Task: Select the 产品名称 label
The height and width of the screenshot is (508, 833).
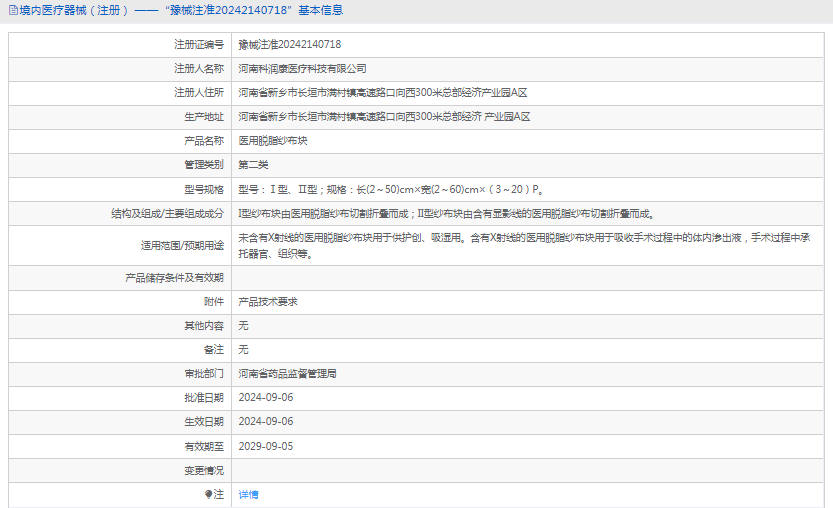Action: [x=204, y=141]
